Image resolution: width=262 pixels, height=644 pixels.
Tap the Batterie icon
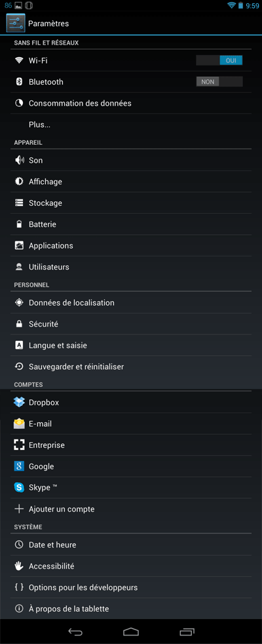[x=19, y=224]
